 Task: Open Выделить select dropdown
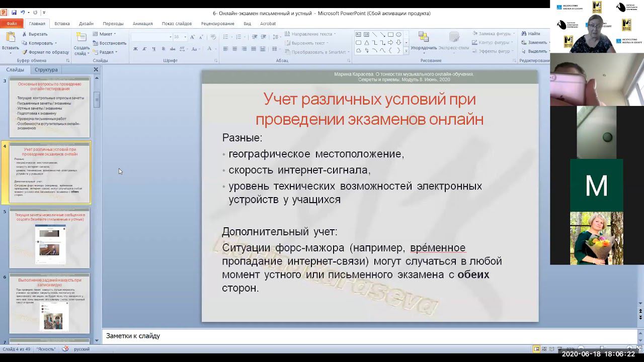pos(536,51)
